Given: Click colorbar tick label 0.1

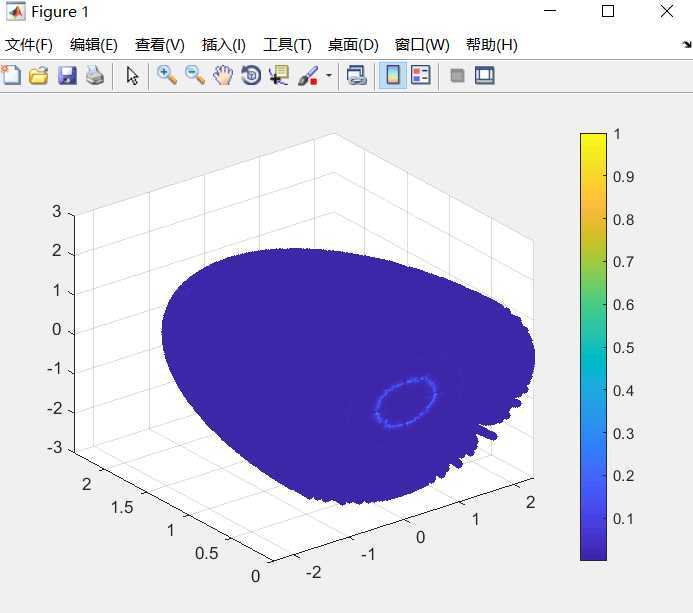Looking at the screenshot, I should pyautogui.click(x=623, y=519).
